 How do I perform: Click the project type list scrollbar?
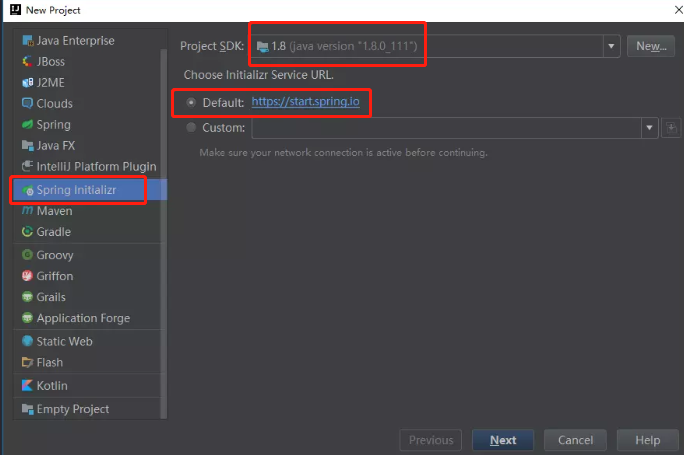(164, 233)
